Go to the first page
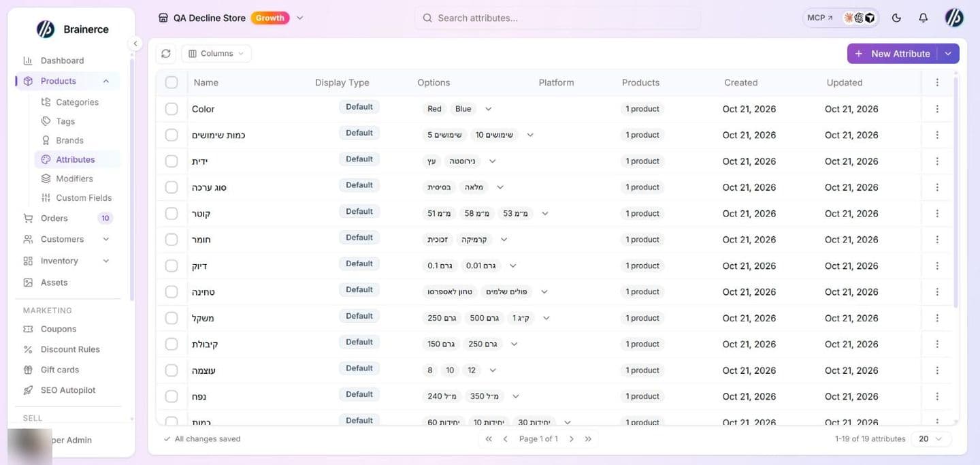The image size is (980, 465). point(489,439)
